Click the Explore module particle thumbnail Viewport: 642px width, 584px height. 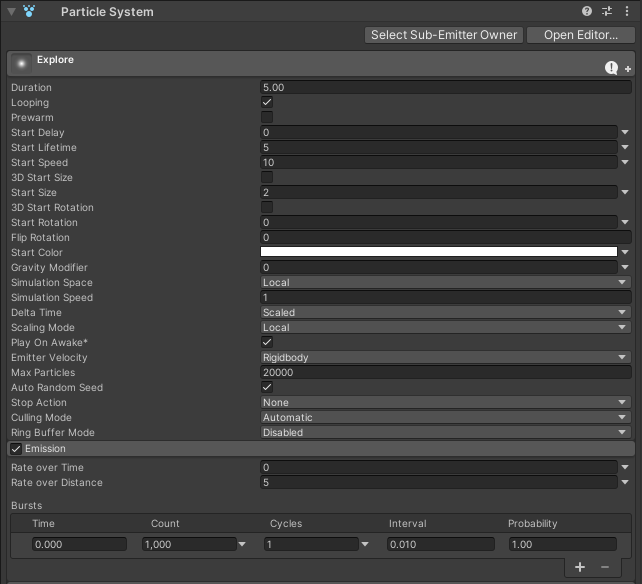coord(21,63)
